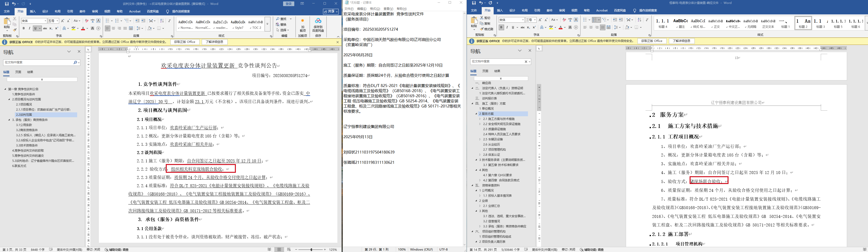Toggle Italic in the right Word window
Image resolution: width=868 pixels, height=252 pixels.
coord(507,27)
